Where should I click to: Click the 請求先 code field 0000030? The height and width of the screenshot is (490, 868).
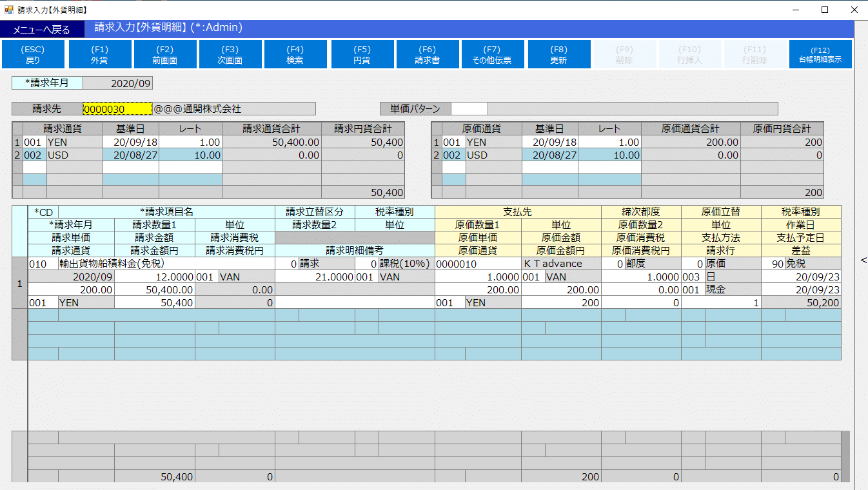pyautogui.click(x=117, y=109)
